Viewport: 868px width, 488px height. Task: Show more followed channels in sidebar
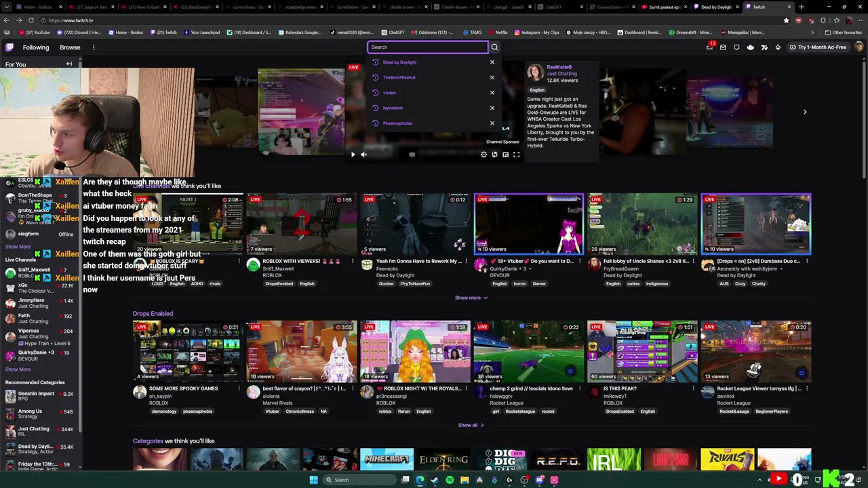click(x=18, y=247)
